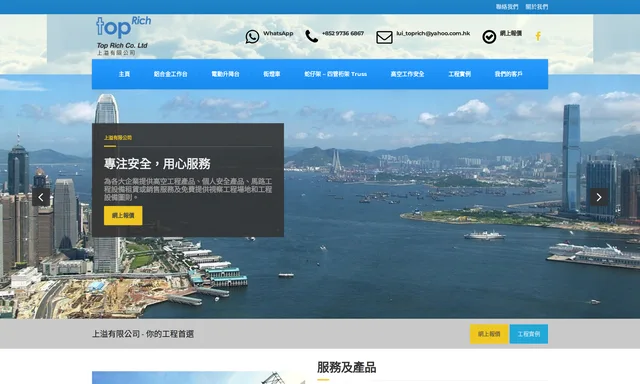
Task: Click yellow 網上報價 button in slide panel
Action: pyautogui.click(x=123, y=215)
